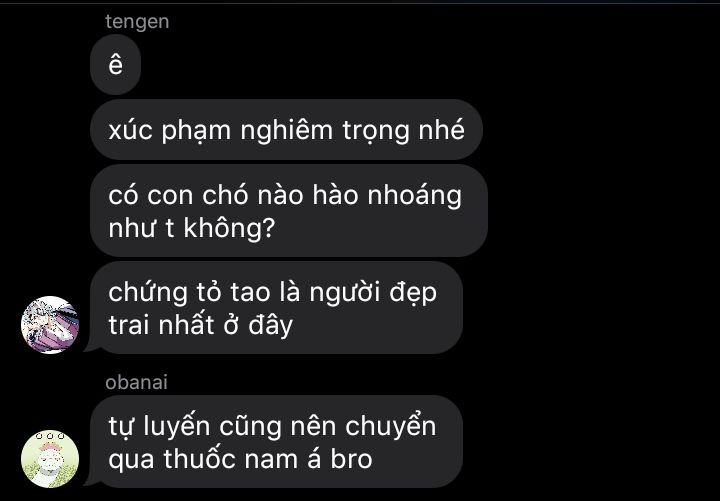Image resolution: width=720 pixels, height=501 pixels.
Task: Click the word 'luyến' in obanai's message
Action: tap(176, 426)
